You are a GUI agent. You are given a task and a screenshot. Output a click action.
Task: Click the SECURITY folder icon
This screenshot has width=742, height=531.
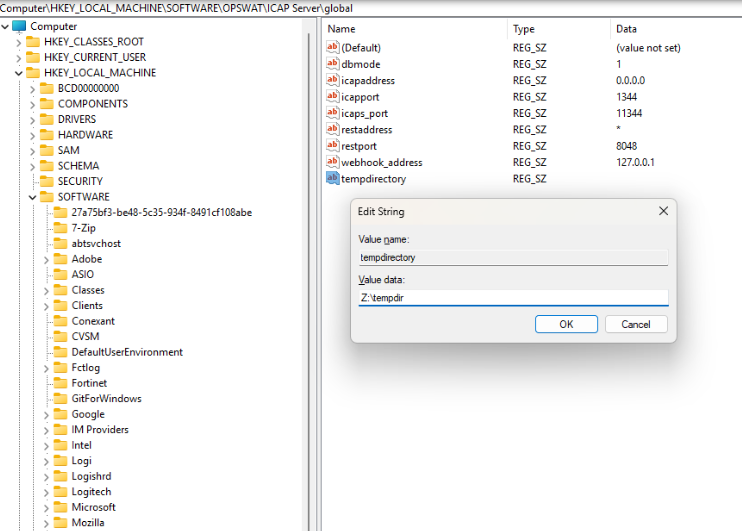click(47, 181)
